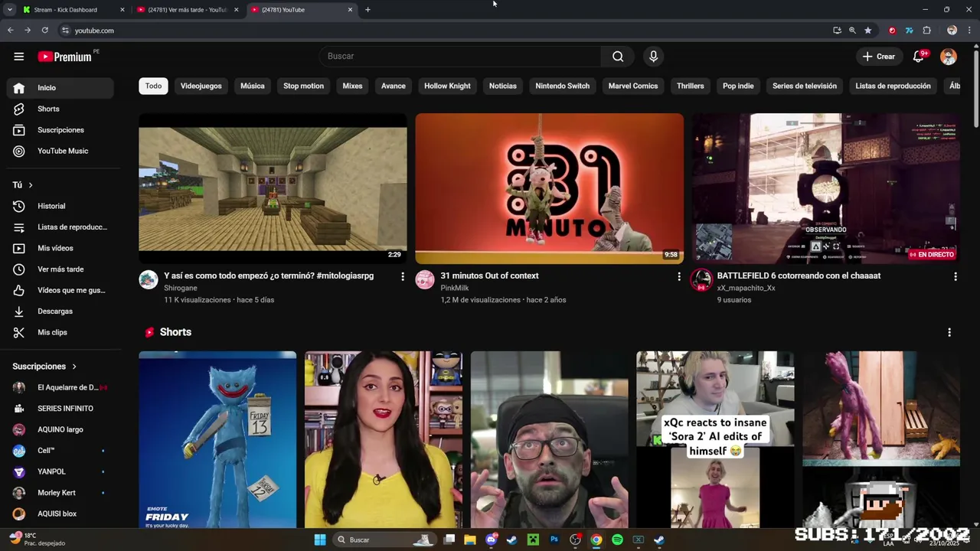
Task: Open YouTube Music in sidebar
Action: tap(60, 151)
